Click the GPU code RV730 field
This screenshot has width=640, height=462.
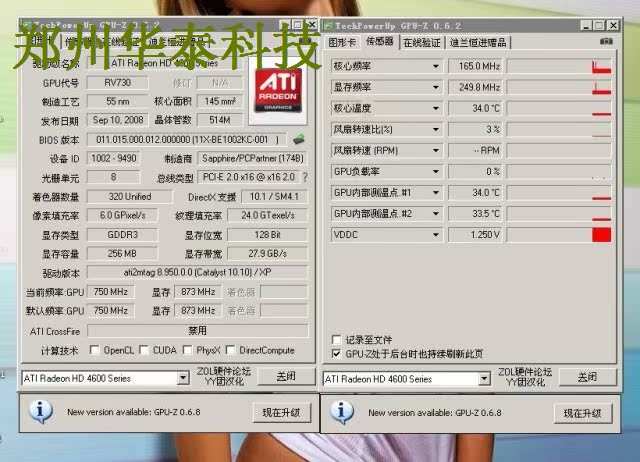(x=118, y=83)
